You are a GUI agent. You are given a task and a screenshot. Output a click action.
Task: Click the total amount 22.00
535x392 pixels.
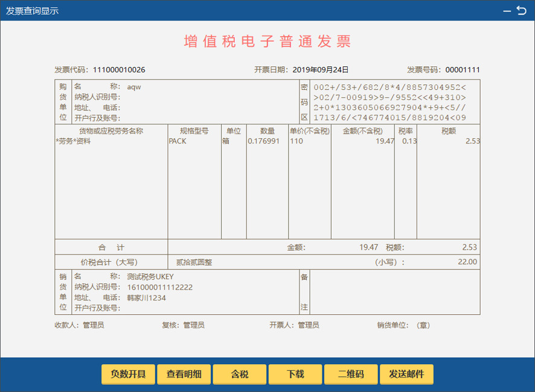467,262
